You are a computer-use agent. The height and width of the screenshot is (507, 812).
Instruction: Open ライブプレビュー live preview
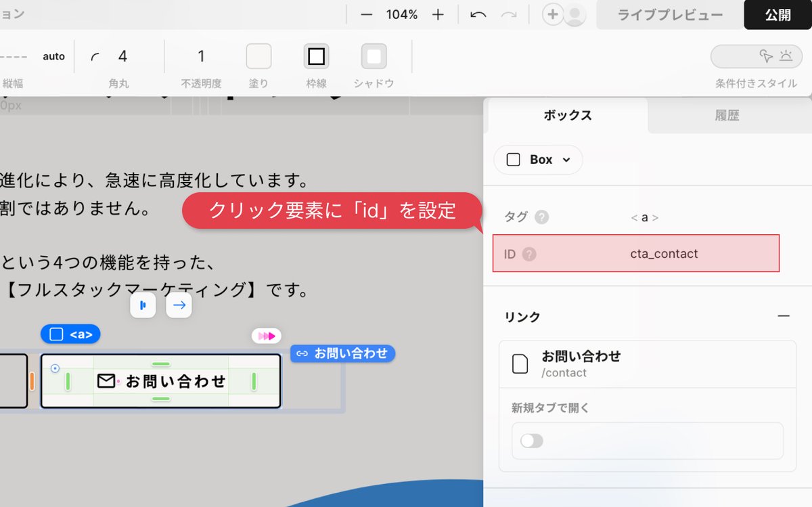click(670, 15)
